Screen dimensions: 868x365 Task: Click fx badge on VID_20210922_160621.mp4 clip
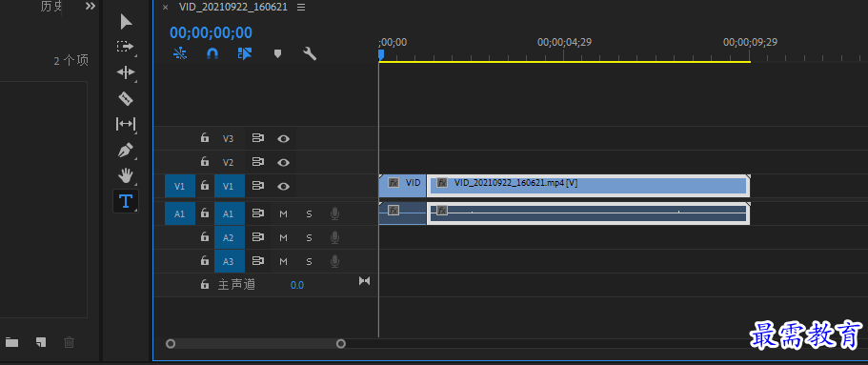tap(442, 183)
